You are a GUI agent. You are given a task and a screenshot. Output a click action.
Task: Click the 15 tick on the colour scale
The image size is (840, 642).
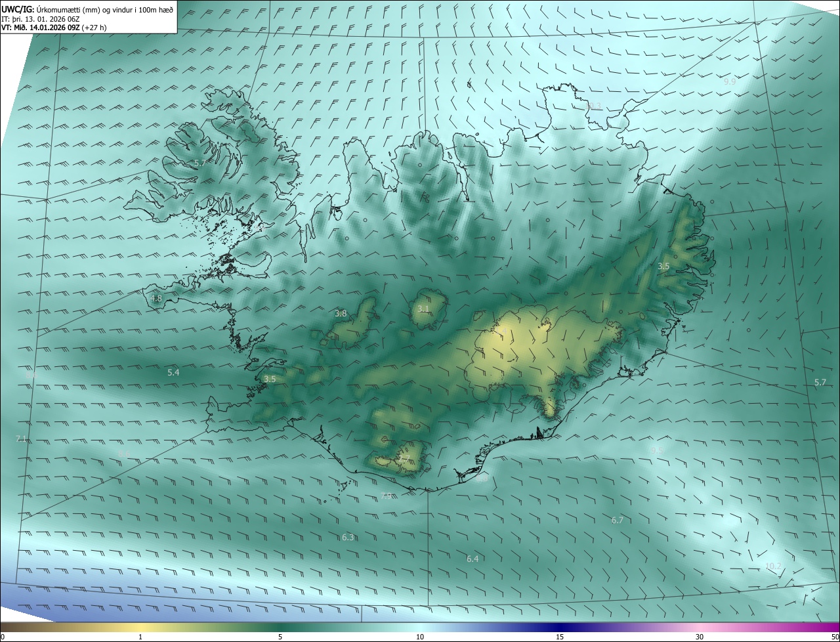click(x=560, y=637)
